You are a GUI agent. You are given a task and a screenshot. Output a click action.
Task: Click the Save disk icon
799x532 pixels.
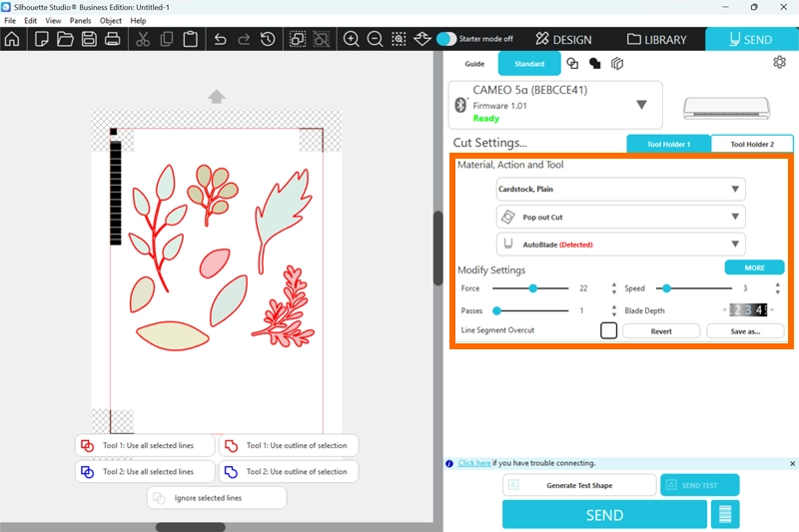(88, 40)
